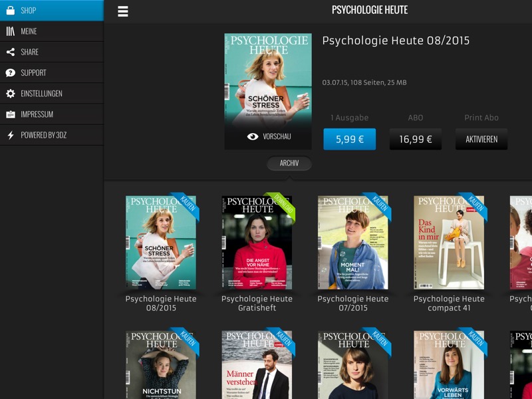This screenshot has height=399, width=532.
Task: Click the "Print Abo" label
Action: tap(481, 118)
